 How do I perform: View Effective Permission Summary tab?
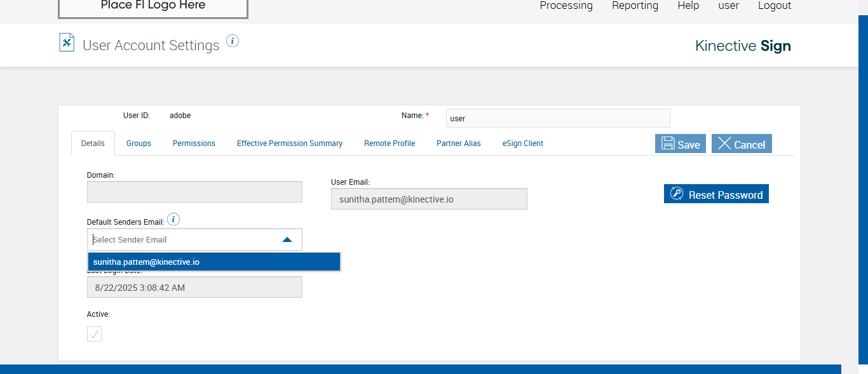click(290, 144)
